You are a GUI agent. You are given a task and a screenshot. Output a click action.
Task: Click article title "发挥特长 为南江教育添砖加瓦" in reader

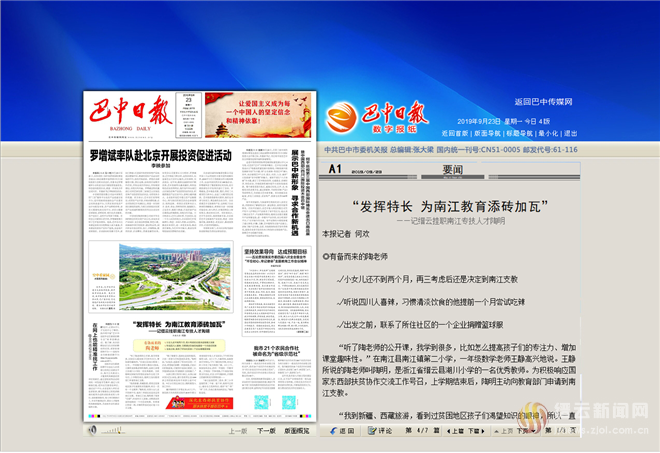point(450,206)
